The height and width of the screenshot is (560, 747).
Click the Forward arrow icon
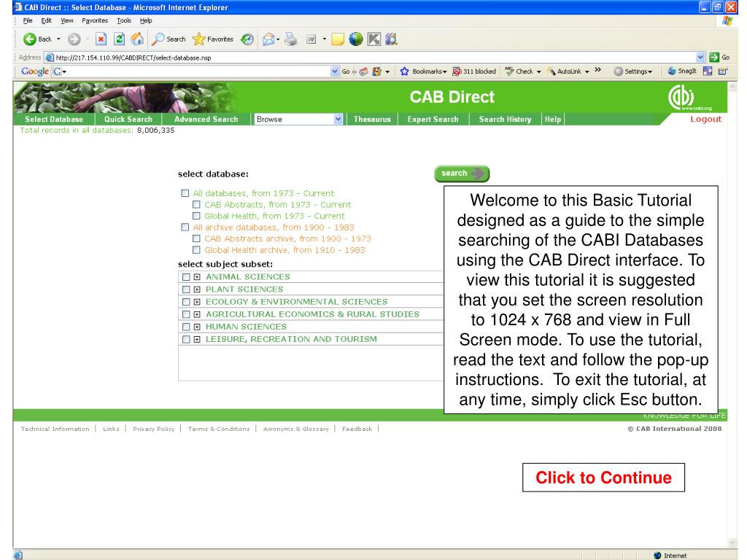pos(74,39)
